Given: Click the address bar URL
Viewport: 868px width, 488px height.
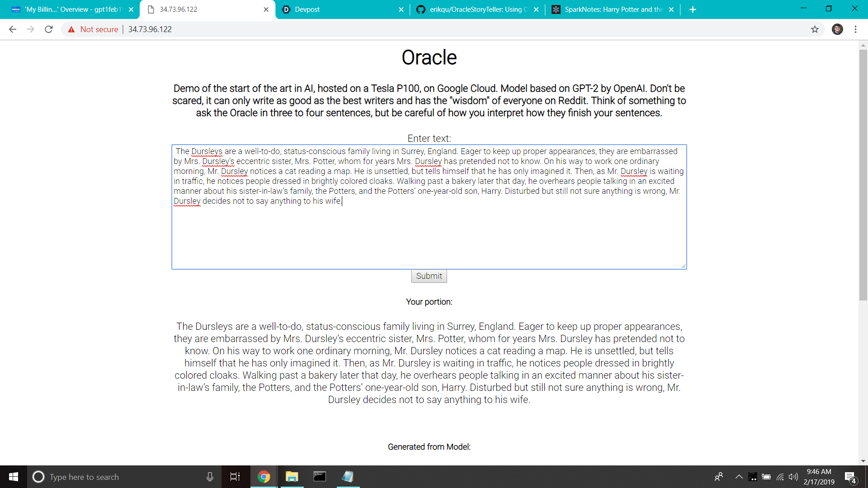Looking at the screenshot, I should click(x=150, y=29).
